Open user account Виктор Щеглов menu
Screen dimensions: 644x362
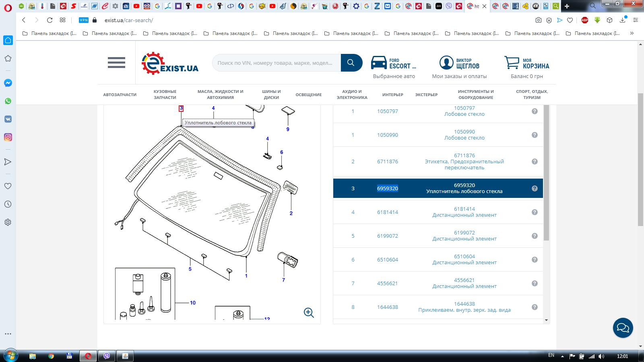tap(459, 64)
